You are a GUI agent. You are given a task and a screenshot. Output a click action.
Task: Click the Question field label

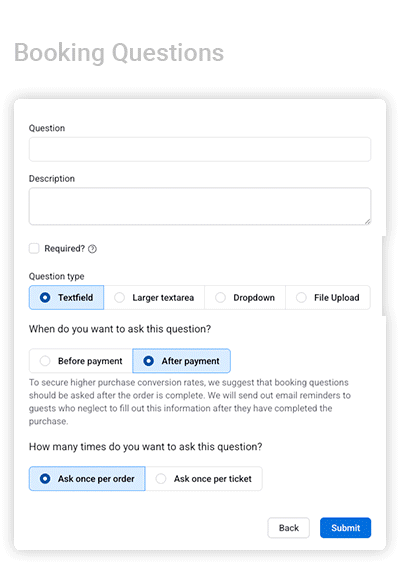[x=47, y=128]
